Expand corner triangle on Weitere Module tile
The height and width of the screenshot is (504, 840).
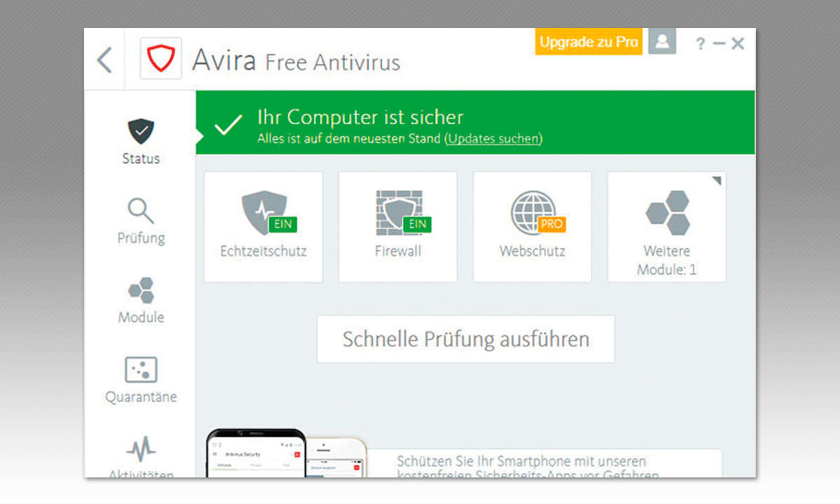(x=715, y=181)
